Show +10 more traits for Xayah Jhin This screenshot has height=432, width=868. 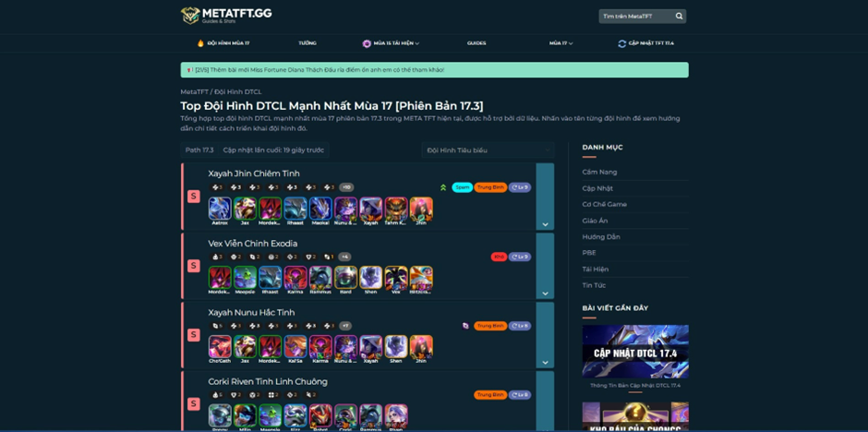pyautogui.click(x=346, y=187)
